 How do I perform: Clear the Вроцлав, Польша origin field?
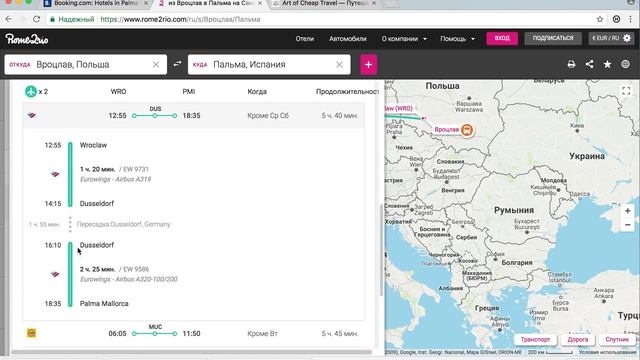click(156, 64)
